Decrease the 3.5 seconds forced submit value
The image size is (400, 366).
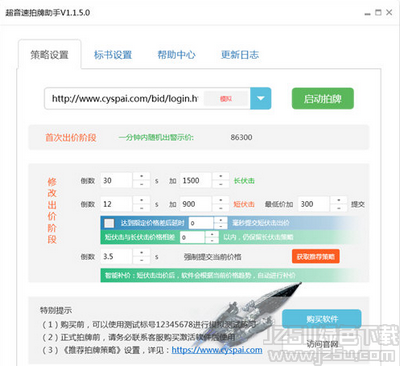(x=142, y=261)
